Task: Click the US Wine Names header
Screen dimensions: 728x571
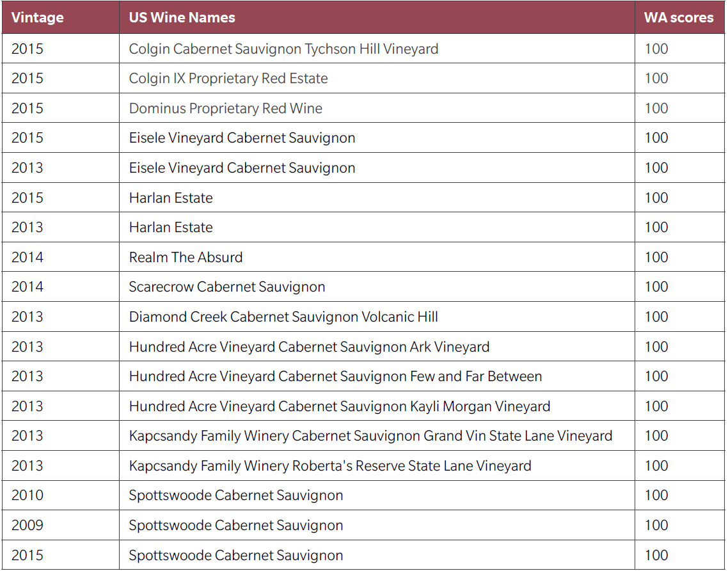Action: (x=182, y=17)
